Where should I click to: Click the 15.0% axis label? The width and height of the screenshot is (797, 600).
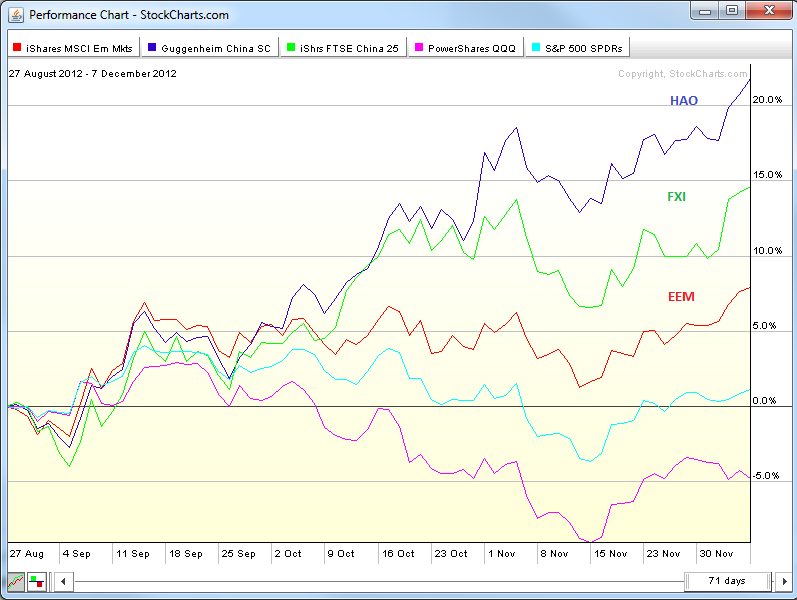click(767, 175)
